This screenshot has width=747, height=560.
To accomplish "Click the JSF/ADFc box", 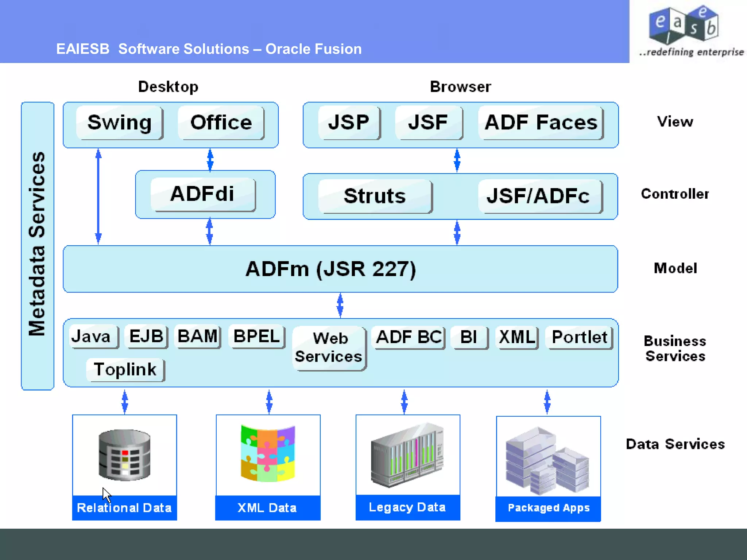I will click(x=539, y=196).
